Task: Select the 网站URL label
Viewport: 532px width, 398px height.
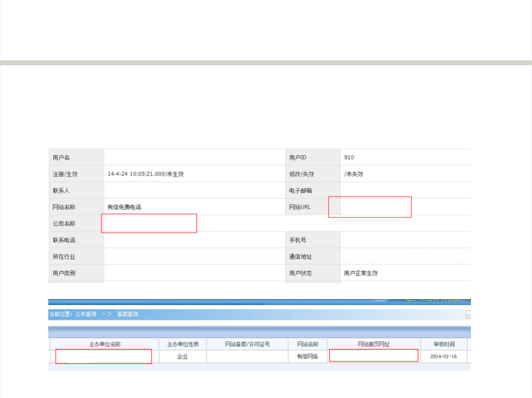Action: [x=299, y=207]
